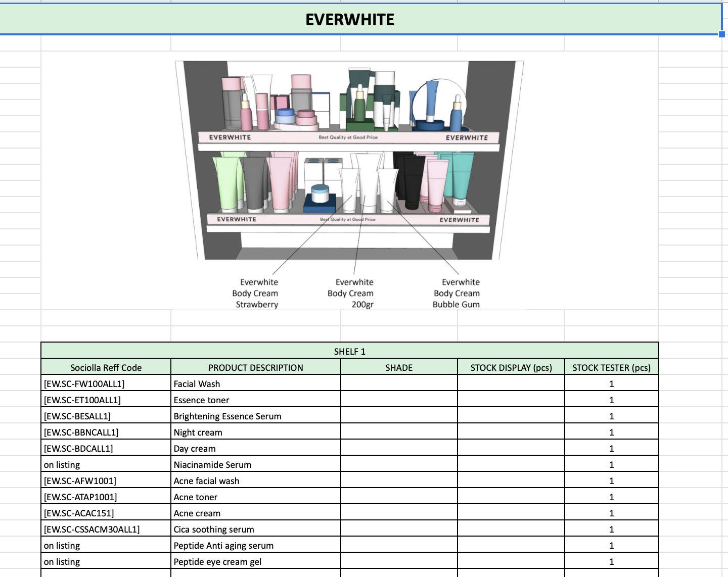
Task: Click the Facial Wash cell
Action: click(256, 383)
